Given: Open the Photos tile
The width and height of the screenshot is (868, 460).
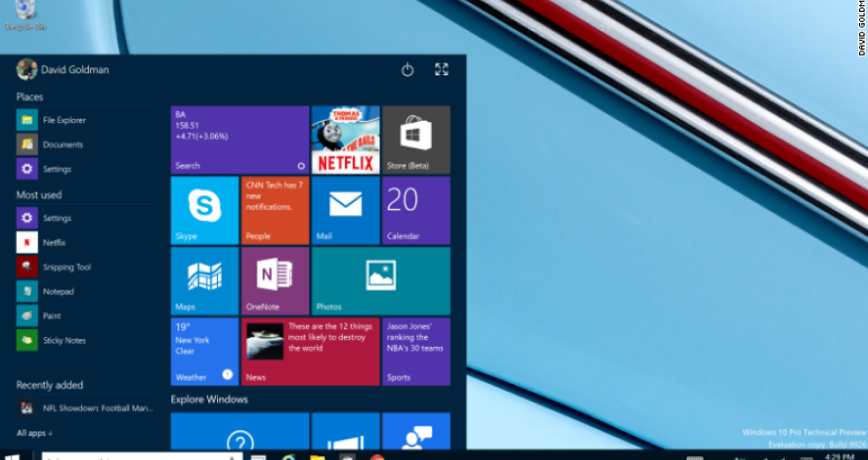Looking at the screenshot, I should 380,282.
